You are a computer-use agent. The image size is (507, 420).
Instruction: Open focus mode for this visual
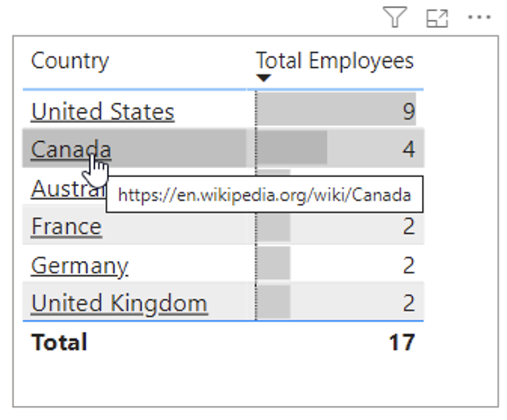click(x=437, y=19)
